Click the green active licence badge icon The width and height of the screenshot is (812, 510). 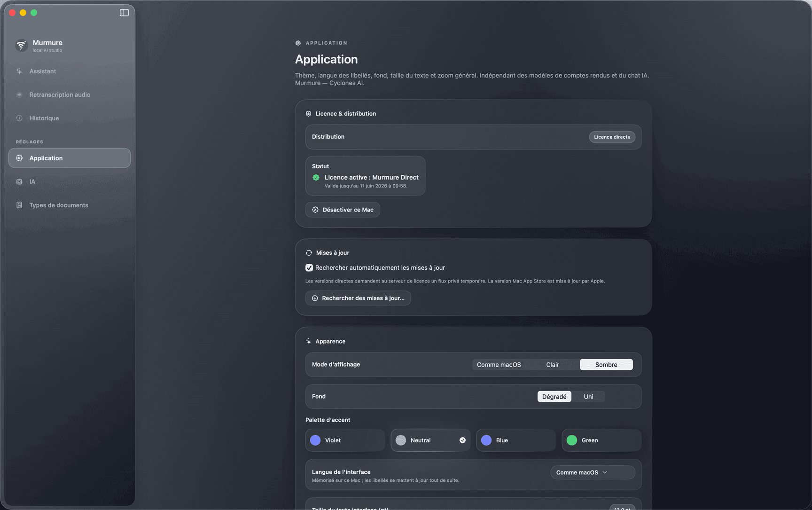point(316,178)
